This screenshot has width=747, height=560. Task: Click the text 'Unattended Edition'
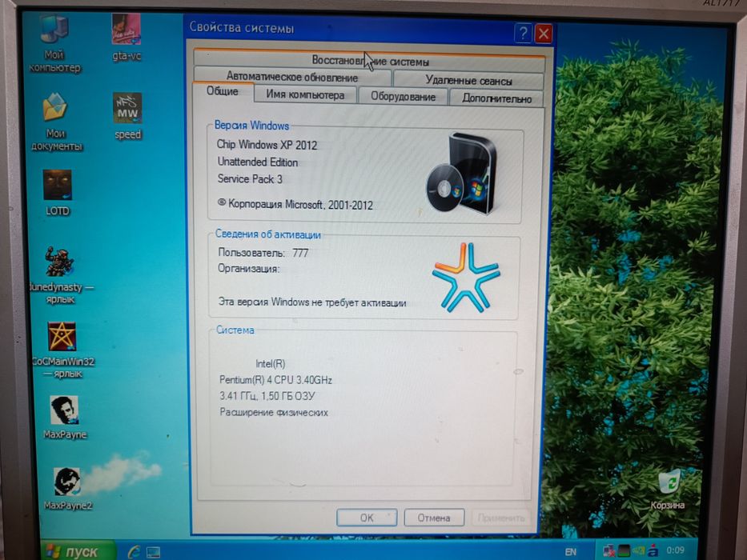tap(258, 162)
